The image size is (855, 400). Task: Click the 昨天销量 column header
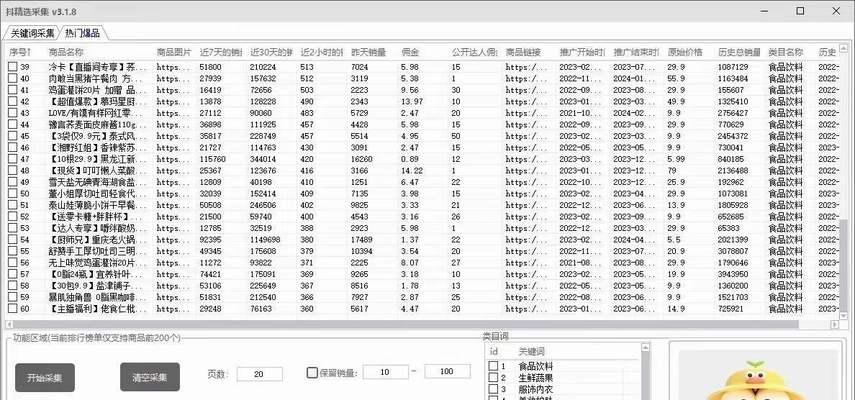point(369,52)
